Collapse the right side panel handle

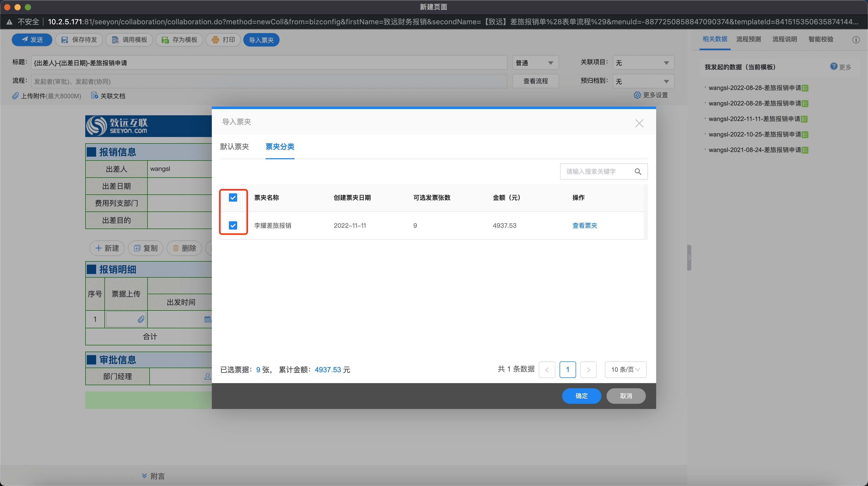click(x=689, y=258)
